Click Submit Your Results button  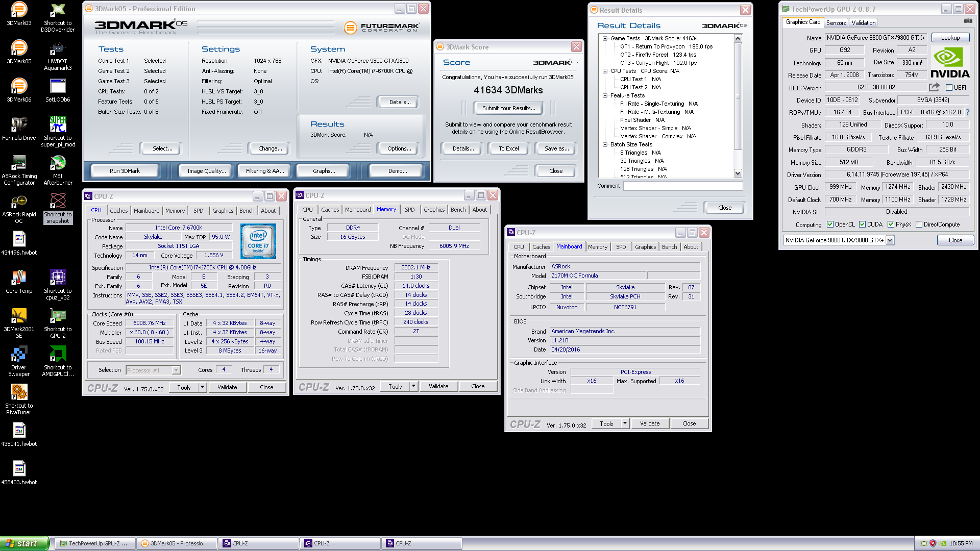pyautogui.click(x=508, y=108)
